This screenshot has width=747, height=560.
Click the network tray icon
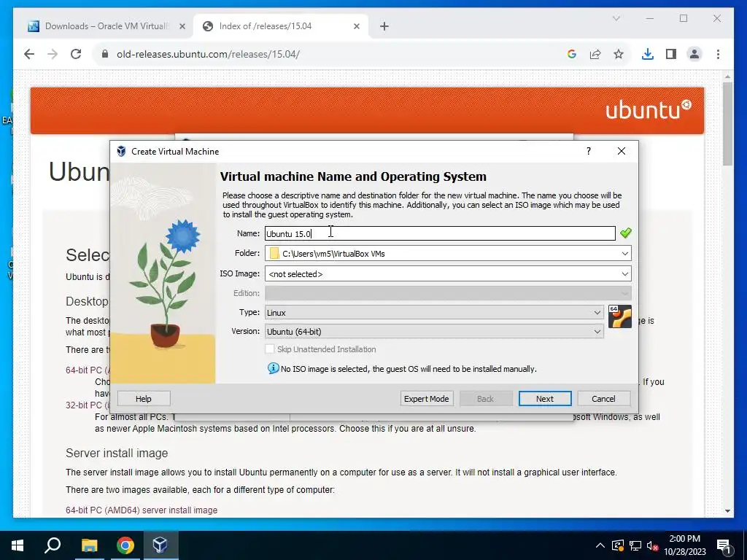coord(635,545)
